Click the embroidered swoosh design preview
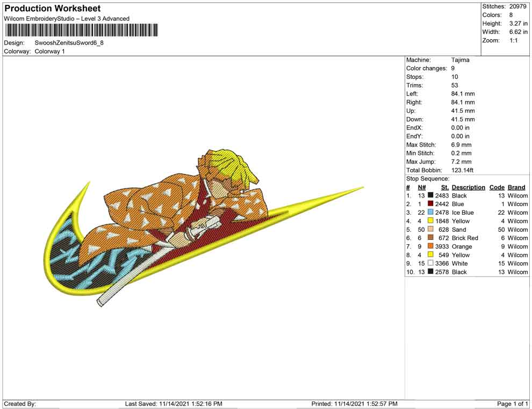 204,228
